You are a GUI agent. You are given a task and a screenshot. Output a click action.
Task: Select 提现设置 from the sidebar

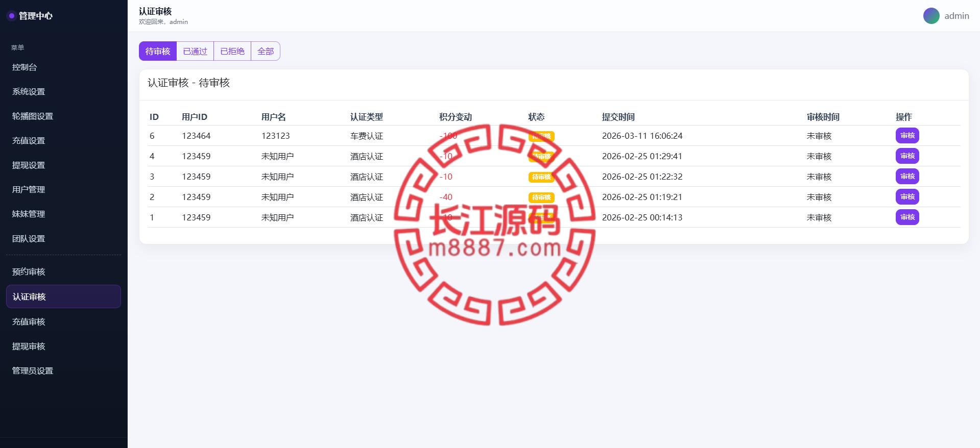coord(63,165)
